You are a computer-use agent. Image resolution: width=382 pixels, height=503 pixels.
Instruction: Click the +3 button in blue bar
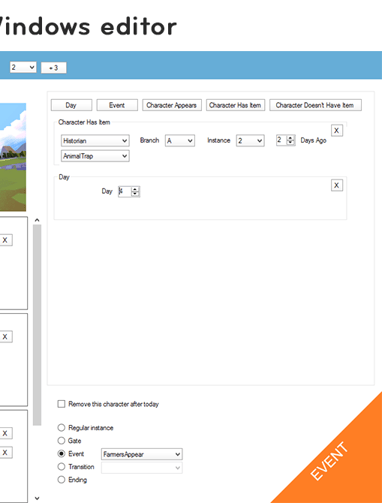pos(54,68)
